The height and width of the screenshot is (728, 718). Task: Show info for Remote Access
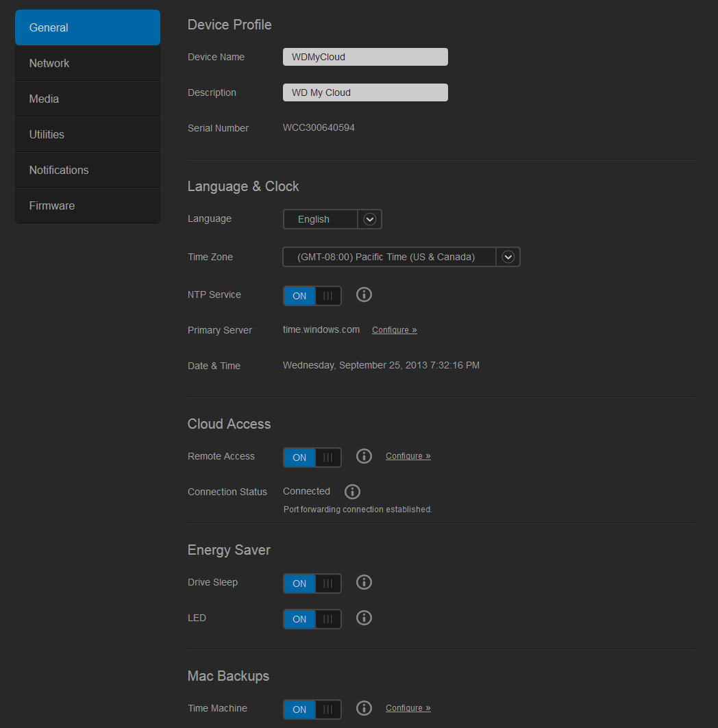364,456
